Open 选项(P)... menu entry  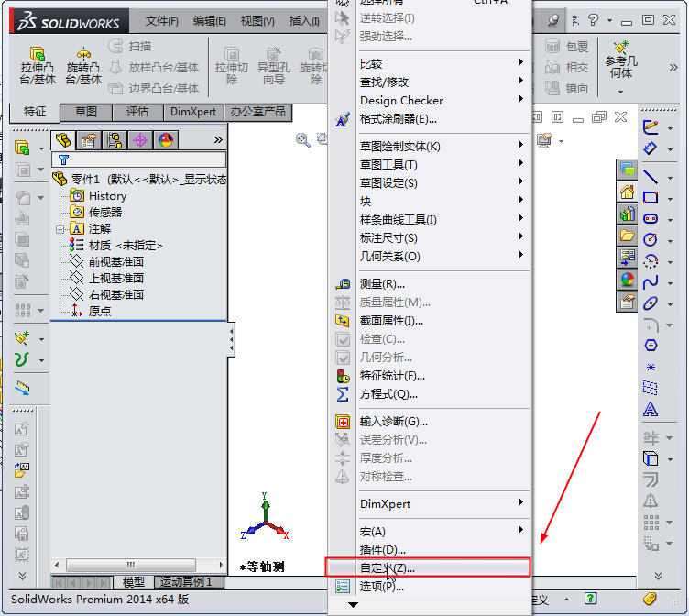point(381,586)
